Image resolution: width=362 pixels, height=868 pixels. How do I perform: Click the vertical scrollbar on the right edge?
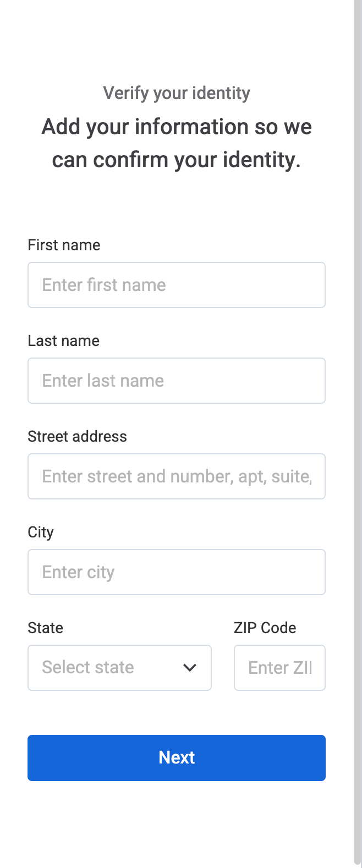[x=358, y=434]
